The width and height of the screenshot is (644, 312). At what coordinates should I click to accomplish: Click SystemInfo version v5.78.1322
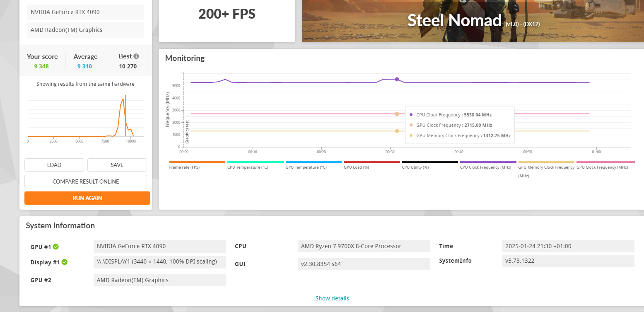[x=568, y=261]
